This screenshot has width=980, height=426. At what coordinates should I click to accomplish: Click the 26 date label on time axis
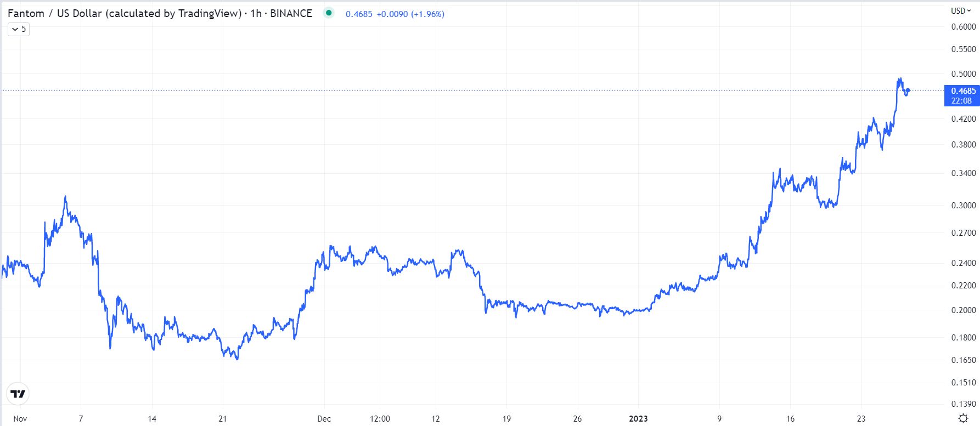coord(577,419)
